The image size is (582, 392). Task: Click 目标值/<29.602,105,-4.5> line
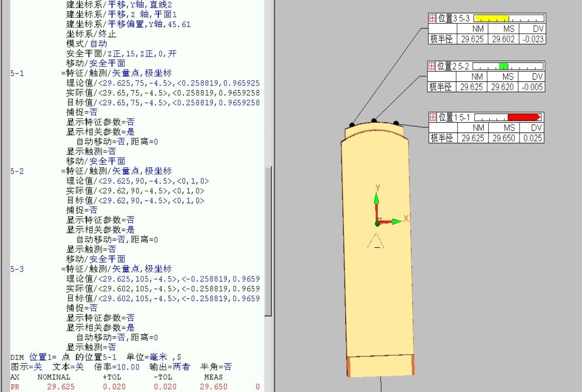(x=163, y=298)
